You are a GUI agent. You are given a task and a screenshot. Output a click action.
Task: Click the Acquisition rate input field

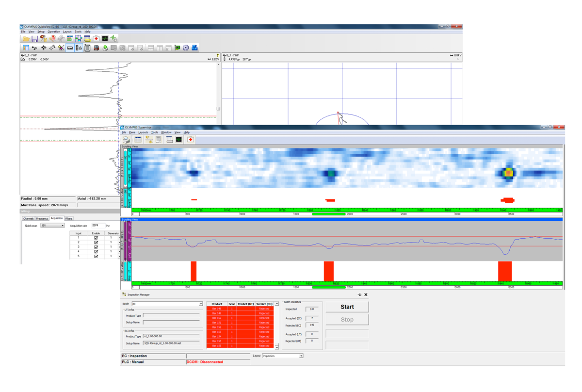click(98, 226)
